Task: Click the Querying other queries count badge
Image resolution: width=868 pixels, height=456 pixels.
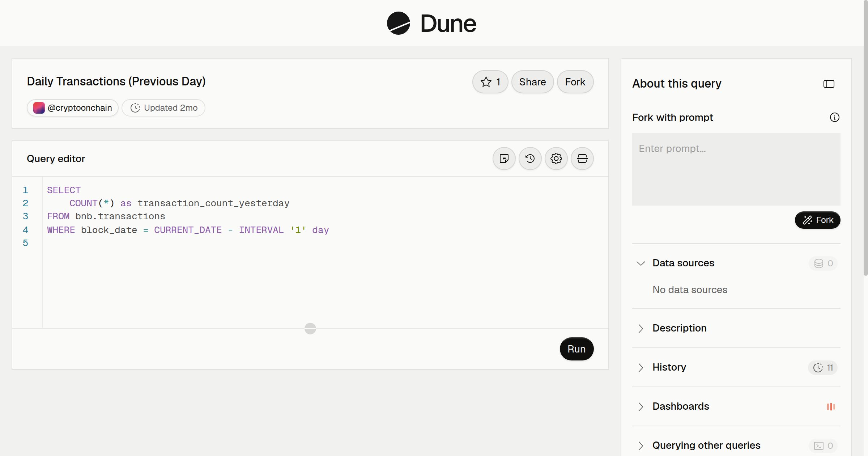Action: pyautogui.click(x=823, y=446)
